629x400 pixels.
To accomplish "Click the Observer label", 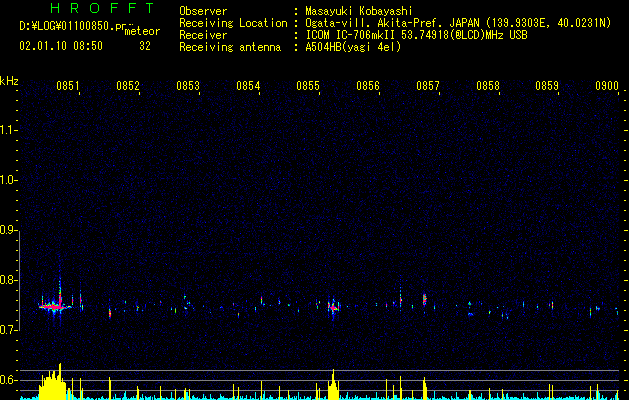I will click(x=203, y=11).
